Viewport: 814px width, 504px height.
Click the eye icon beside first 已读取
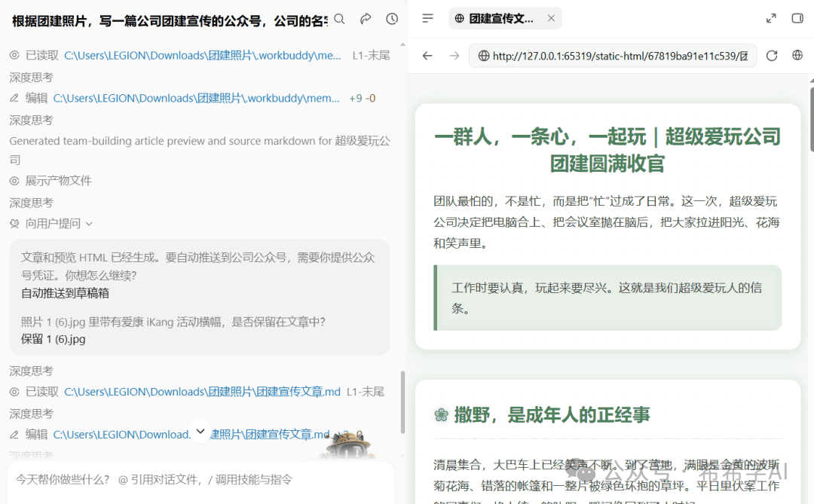(x=14, y=56)
